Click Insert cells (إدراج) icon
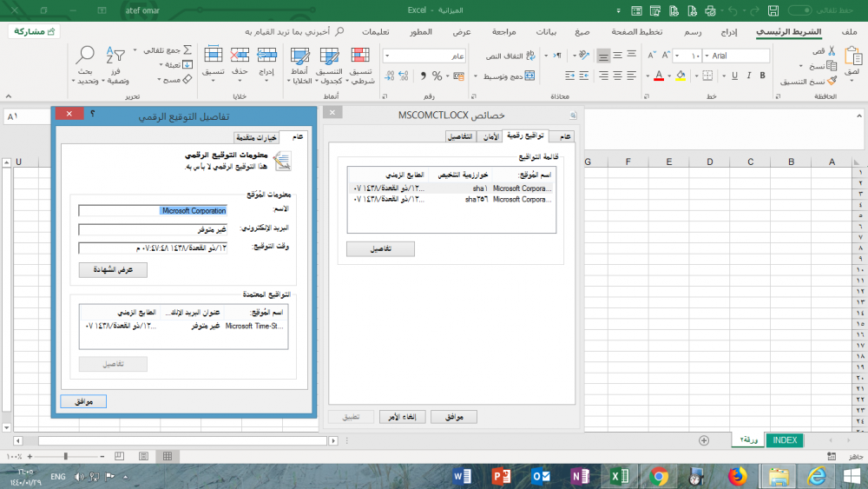868x489 pixels. 266,56
